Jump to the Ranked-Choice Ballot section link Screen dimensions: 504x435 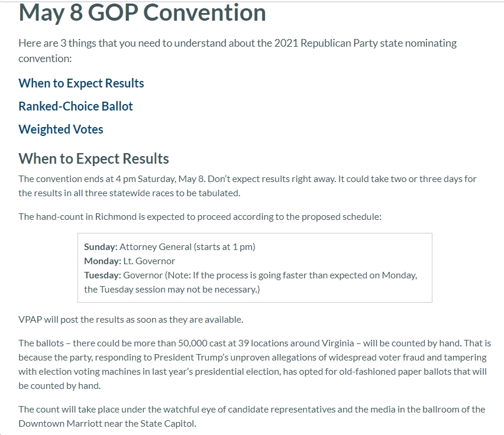click(x=76, y=106)
